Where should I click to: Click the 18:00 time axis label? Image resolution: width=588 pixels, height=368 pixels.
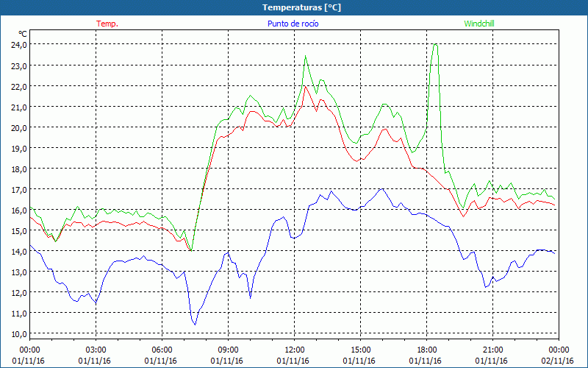point(427,350)
